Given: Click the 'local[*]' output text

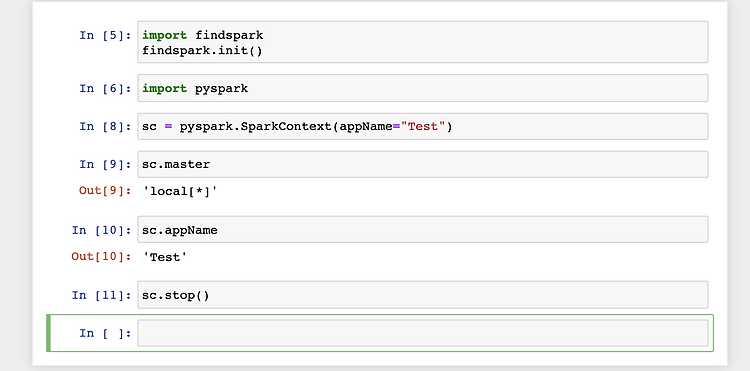Looking at the screenshot, I should pos(180,191).
